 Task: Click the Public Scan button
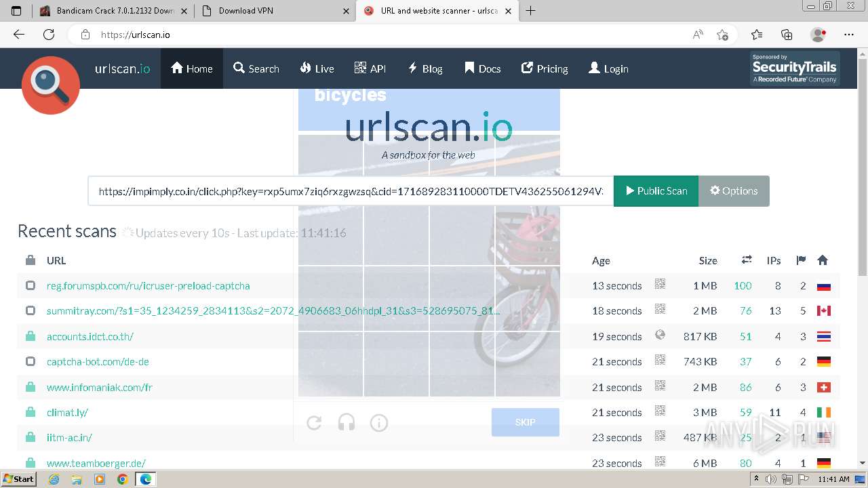point(656,191)
